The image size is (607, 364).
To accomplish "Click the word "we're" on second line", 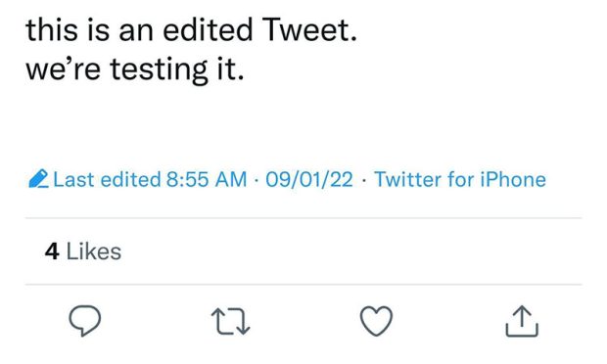I will coord(64,69).
